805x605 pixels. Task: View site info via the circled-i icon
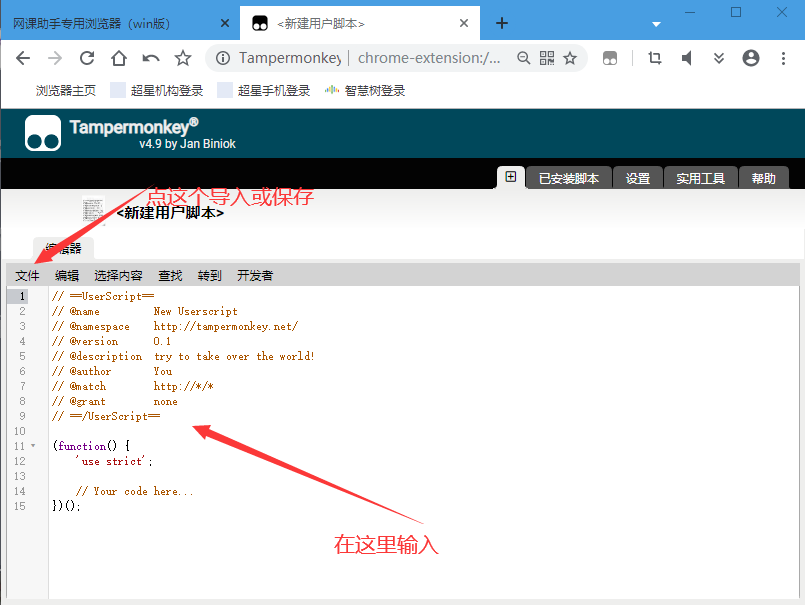pyautogui.click(x=223, y=58)
